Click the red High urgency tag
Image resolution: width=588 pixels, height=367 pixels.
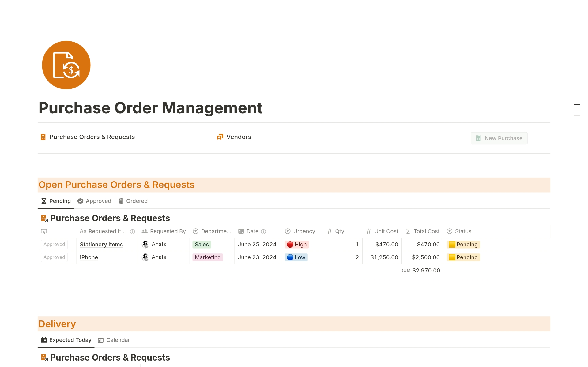click(297, 245)
